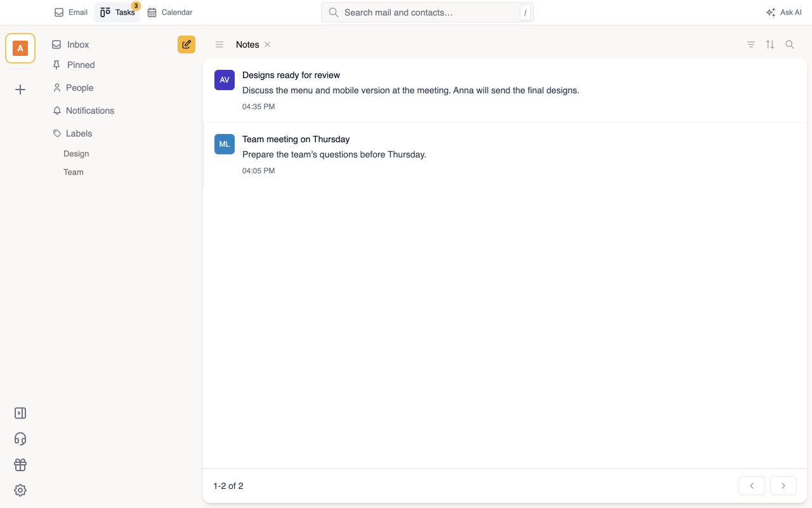
Task: Switch to the Tasks tab
Action: point(117,12)
